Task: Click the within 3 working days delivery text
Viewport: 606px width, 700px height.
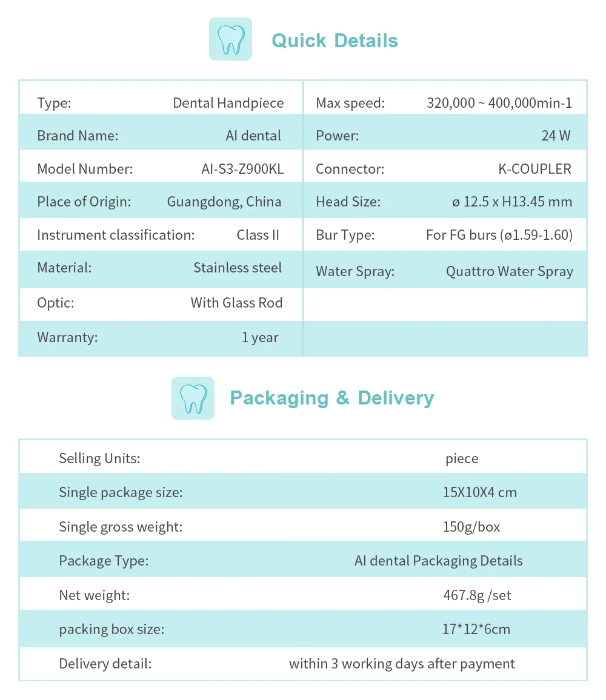Action: 402,664
